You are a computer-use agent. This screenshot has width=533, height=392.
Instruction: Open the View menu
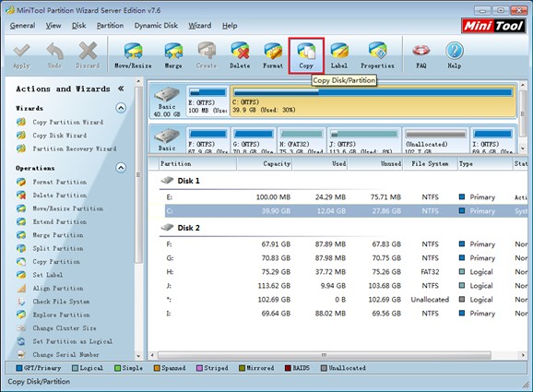[x=53, y=26]
